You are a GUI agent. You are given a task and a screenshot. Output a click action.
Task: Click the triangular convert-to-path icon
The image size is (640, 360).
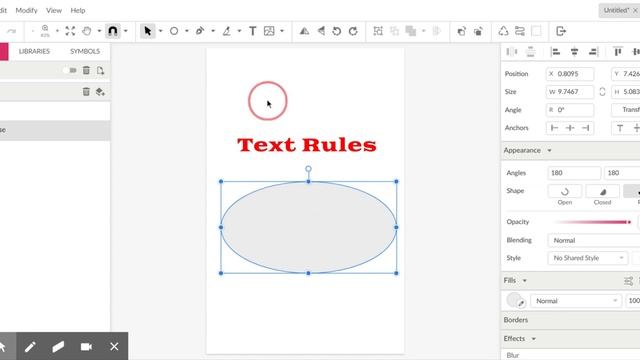point(503,31)
